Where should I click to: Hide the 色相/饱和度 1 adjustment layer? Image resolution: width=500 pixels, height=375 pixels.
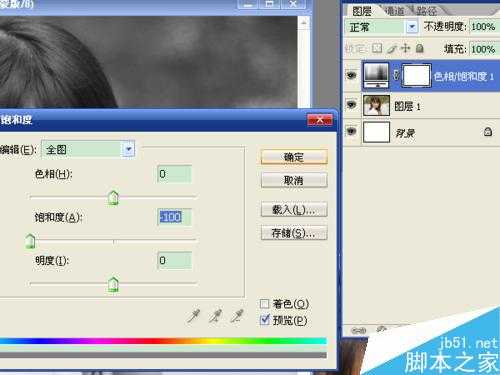pos(351,75)
